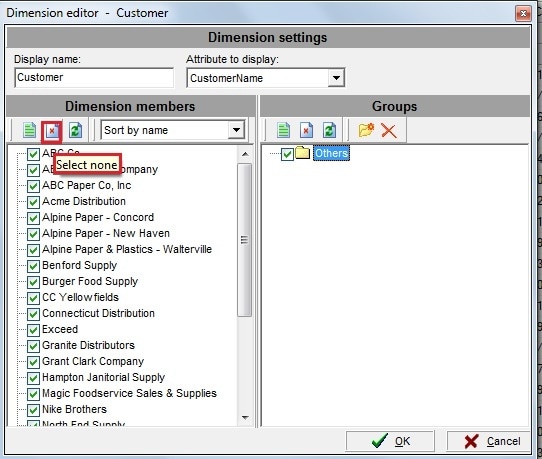Select the Others group folder item
542x459 pixels.
(x=331, y=153)
